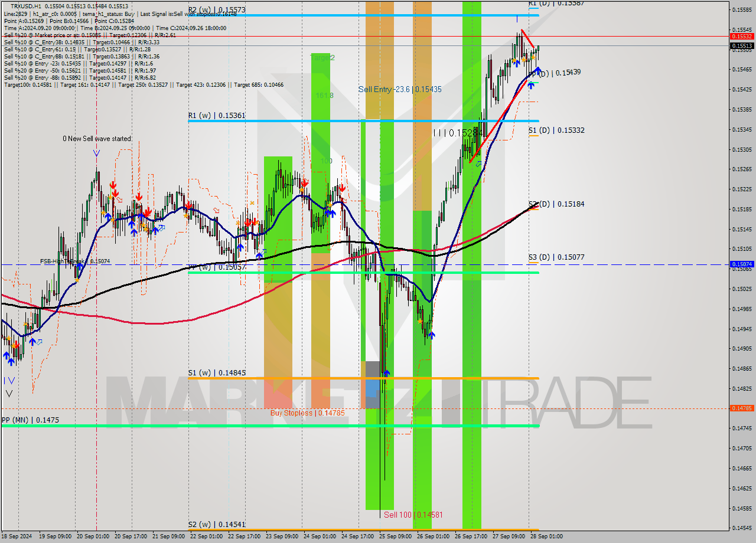Select the 'PP (MN) | 0.1475' pivot label
The width and height of the screenshot is (756, 543).
(30, 420)
